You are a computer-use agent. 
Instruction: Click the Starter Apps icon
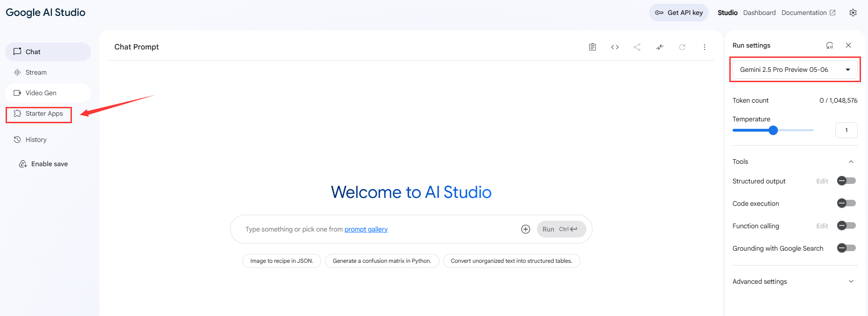[17, 113]
